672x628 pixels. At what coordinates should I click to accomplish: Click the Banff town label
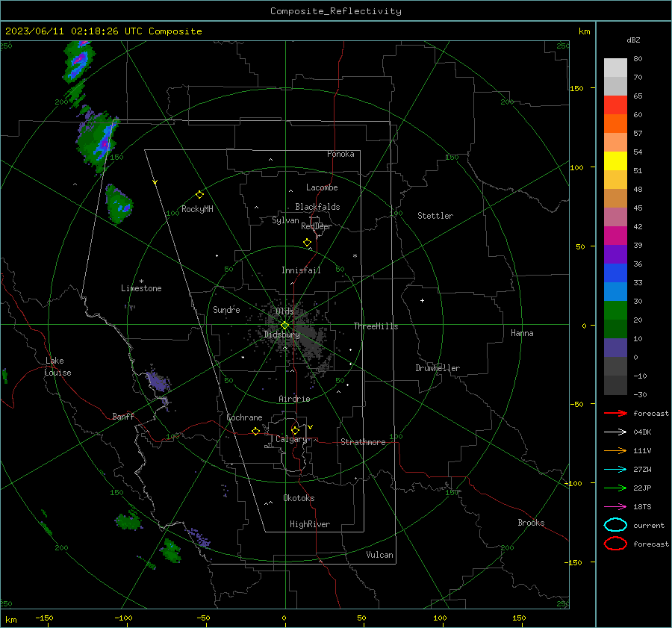tap(123, 416)
